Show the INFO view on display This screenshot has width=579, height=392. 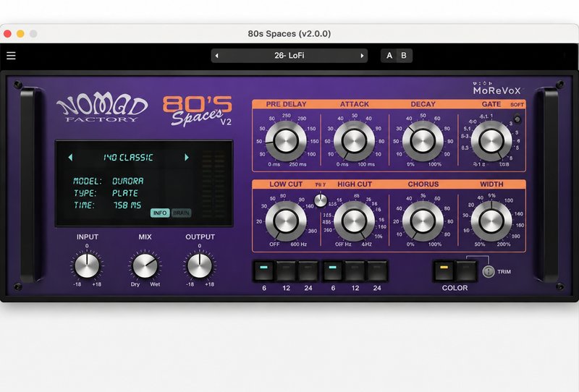pyautogui.click(x=160, y=213)
